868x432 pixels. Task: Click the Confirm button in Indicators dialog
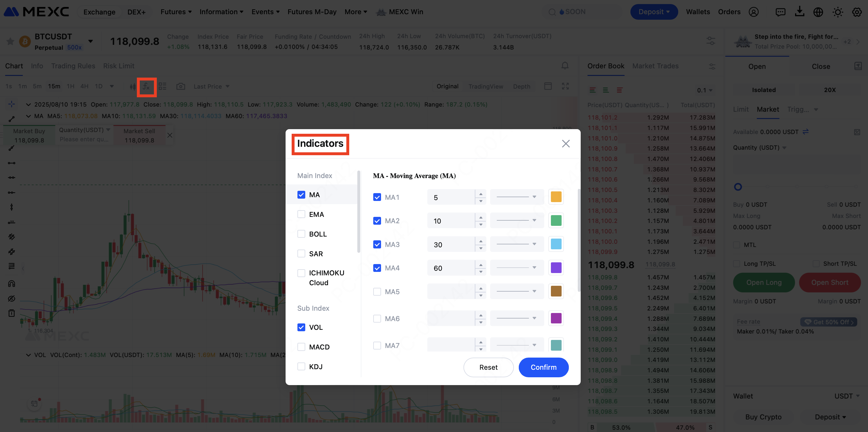pos(543,367)
